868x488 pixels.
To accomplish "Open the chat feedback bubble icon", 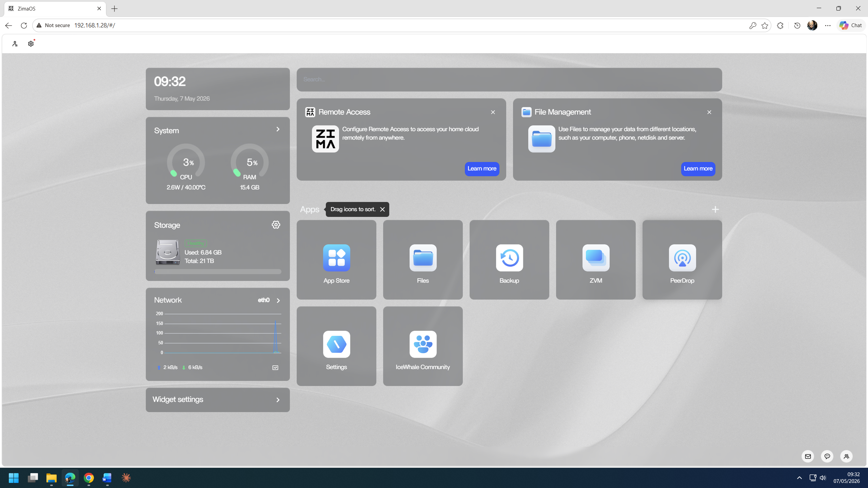I will coord(827,456).
